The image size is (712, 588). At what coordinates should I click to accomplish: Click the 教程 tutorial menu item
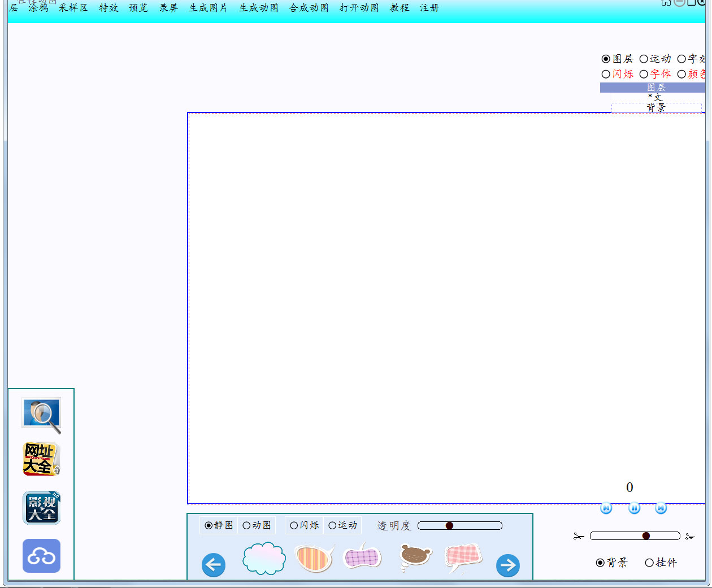click(399, 8)
